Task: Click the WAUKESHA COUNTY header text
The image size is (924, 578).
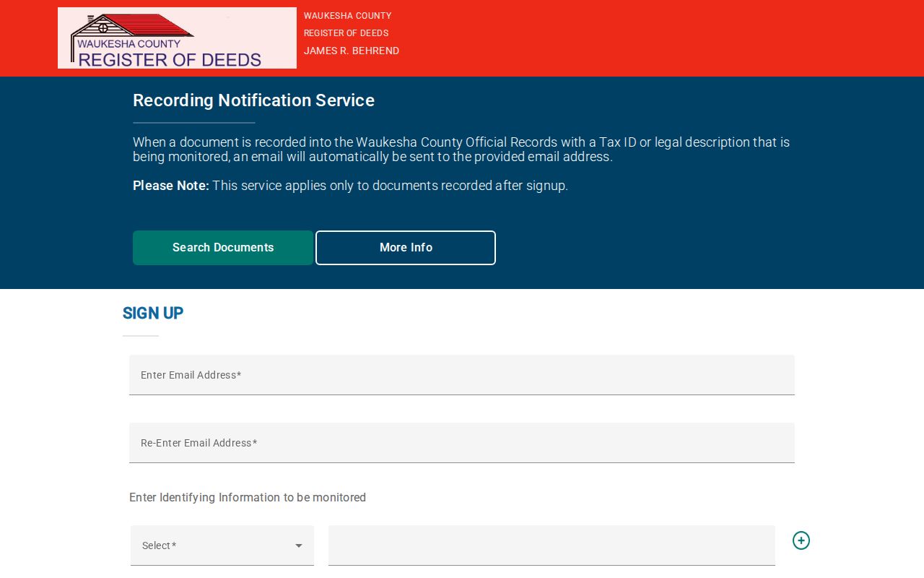Action: tap(348, 16)
